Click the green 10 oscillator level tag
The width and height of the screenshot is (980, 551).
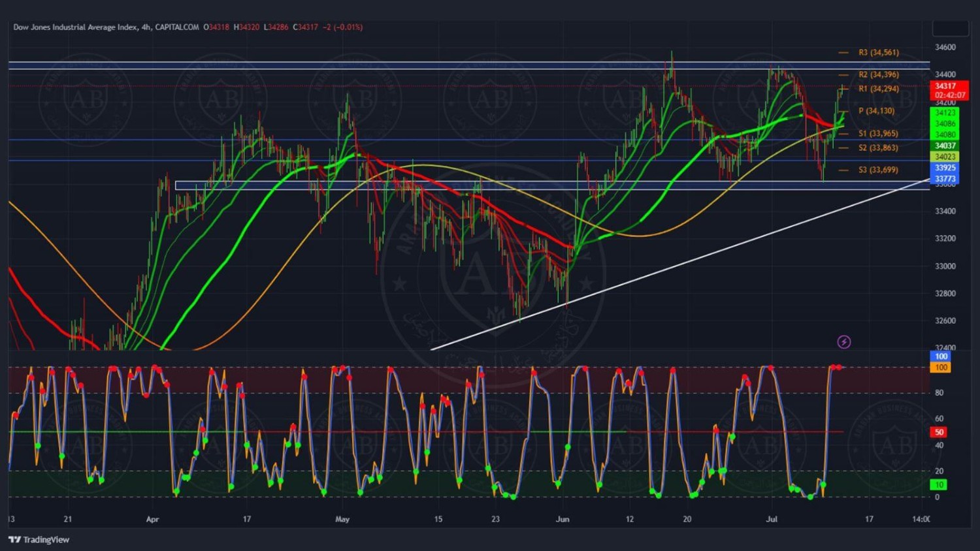(939, 484)
